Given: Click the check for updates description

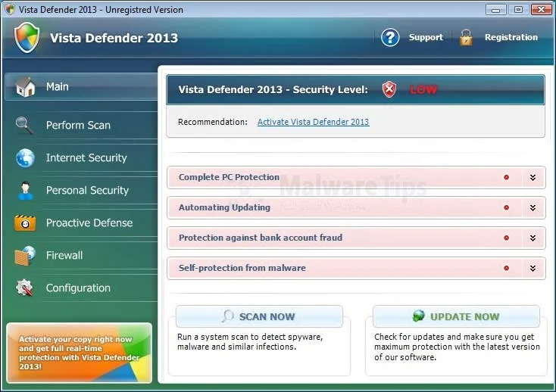Looking at the screenshot, I should [x=457, y=347].
